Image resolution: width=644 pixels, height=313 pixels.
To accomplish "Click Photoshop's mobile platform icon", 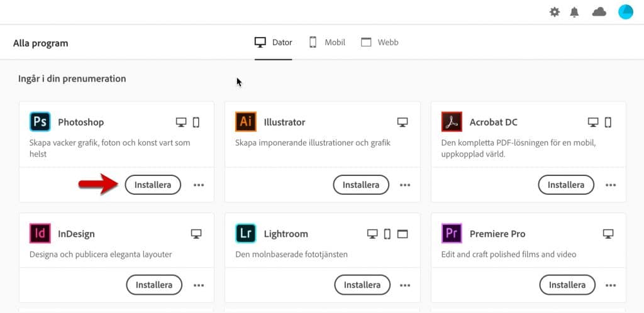I will pyautogui.click(x=196, y=123).
